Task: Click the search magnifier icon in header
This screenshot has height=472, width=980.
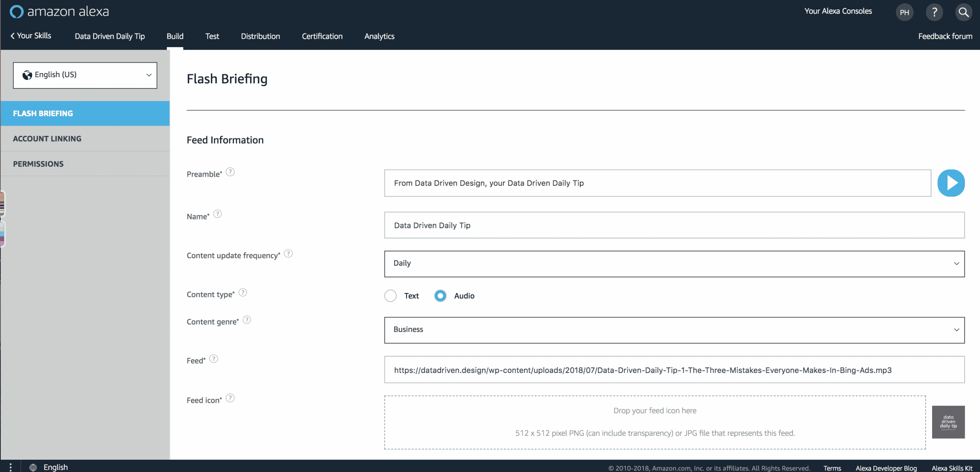Action: click(964, 12)
